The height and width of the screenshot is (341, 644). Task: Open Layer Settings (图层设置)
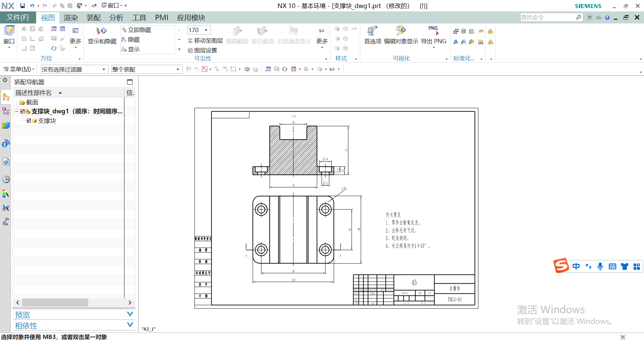point(202,50)
